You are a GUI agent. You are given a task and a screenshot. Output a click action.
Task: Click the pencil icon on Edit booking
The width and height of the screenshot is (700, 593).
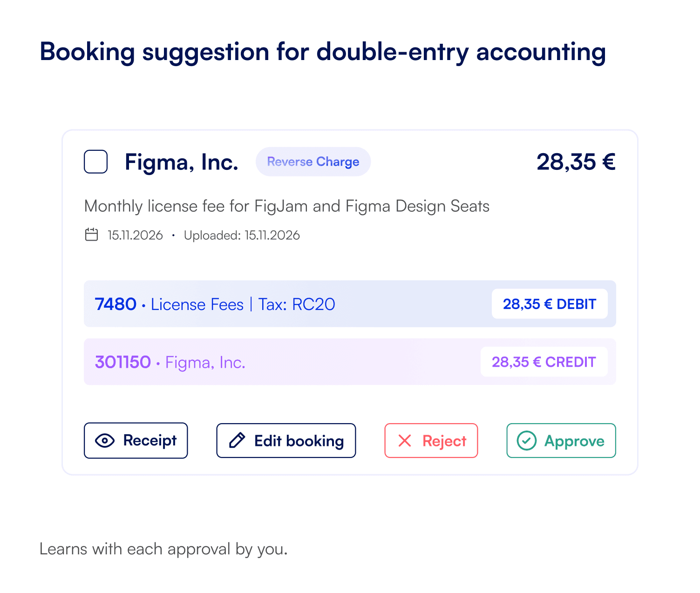coord(237,441)
